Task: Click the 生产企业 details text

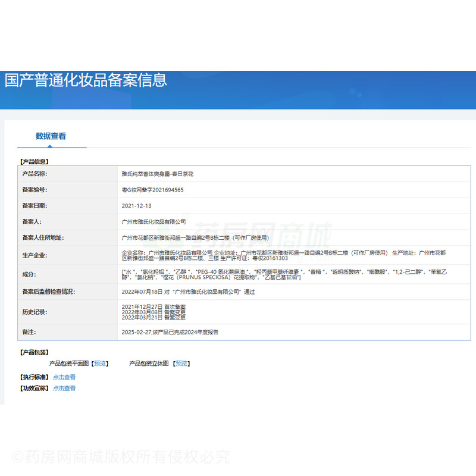Action: pos(283,256)
